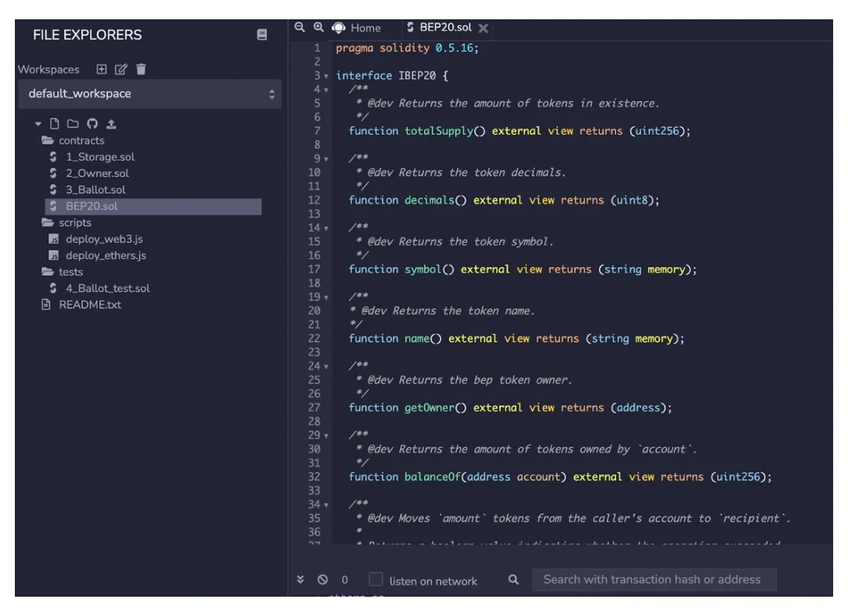Open 1_Storage.sol in the file tree
This screenshot has height=616, width=848.
(100, 157)
